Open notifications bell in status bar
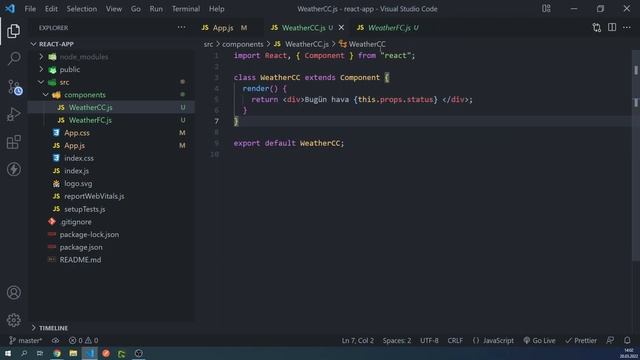The width and height of the screenshot is (640, 360). point(627,340)
